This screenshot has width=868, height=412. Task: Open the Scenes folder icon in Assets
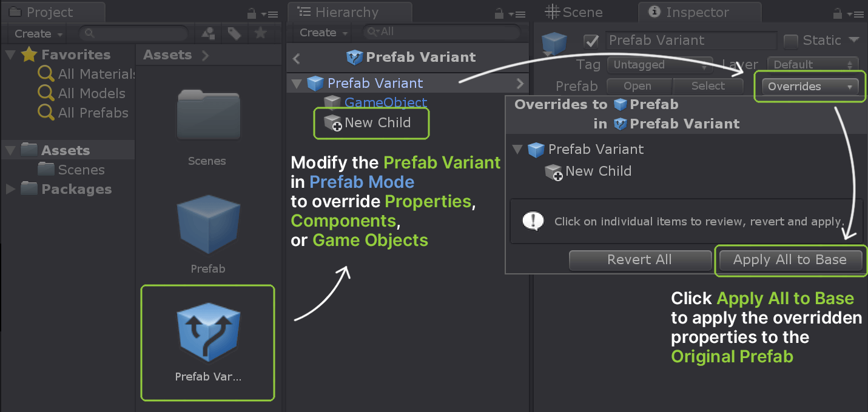(x=208, y=116)
